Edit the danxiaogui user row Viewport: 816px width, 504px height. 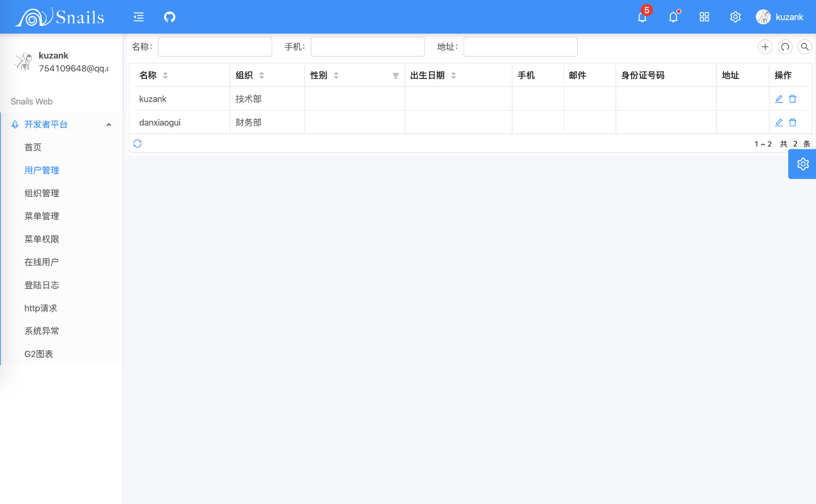pos(779,122)
